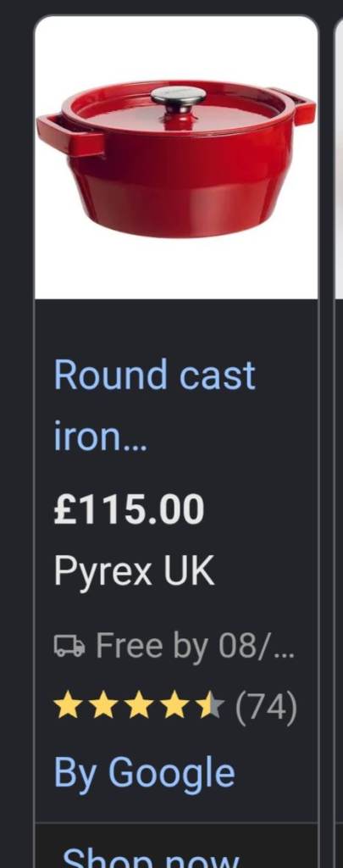Viewport: 343px width, 868px height.
Task: Click the white background below the pot image
Action: tap(176, 269)
